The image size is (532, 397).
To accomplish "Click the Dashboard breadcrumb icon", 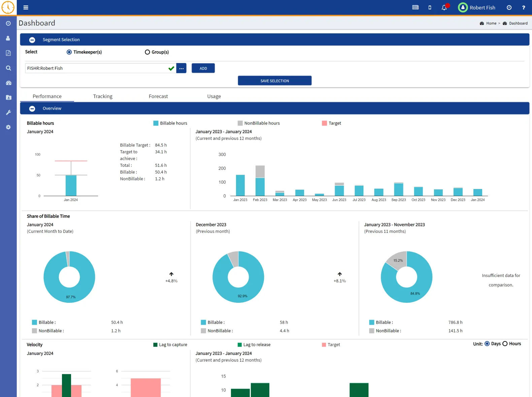I will click(505, 23).
